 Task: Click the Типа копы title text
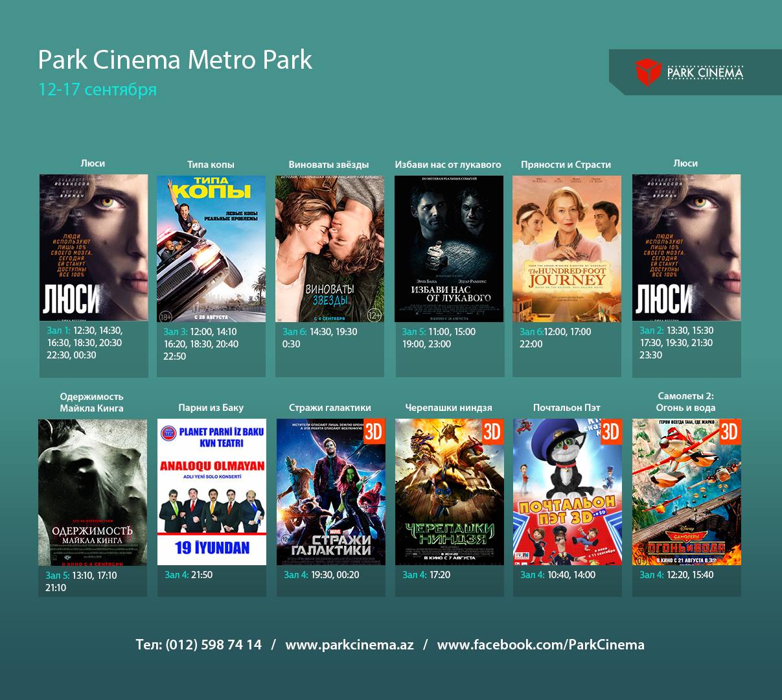coord(211,165)
